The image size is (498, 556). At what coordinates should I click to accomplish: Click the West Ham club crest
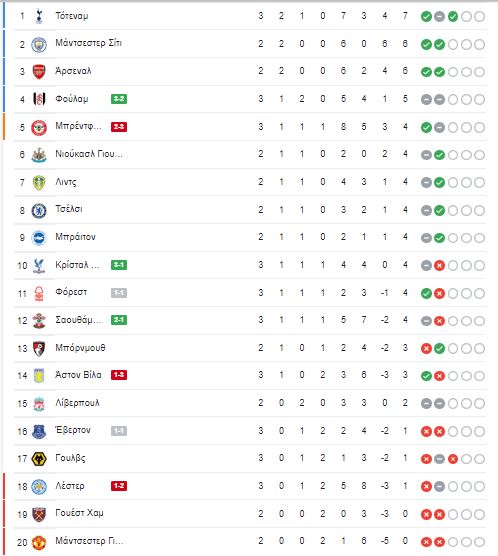[39, 514]
